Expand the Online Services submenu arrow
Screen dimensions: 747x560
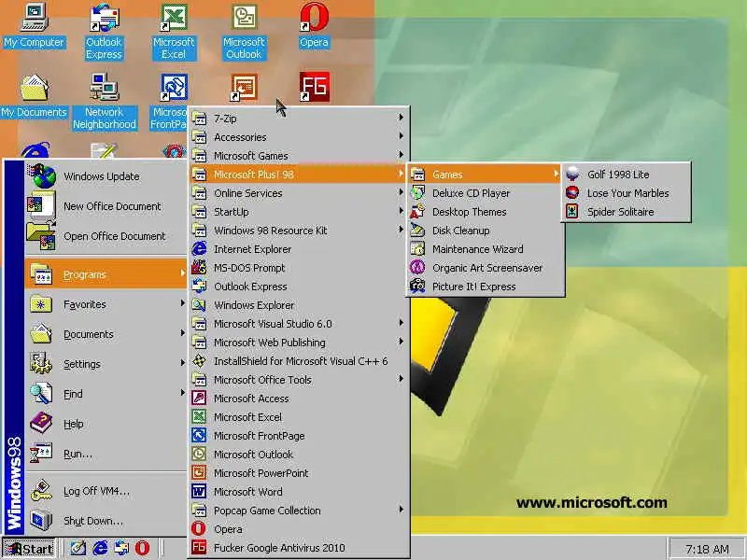pyautogui.click(x=402, y=192)
